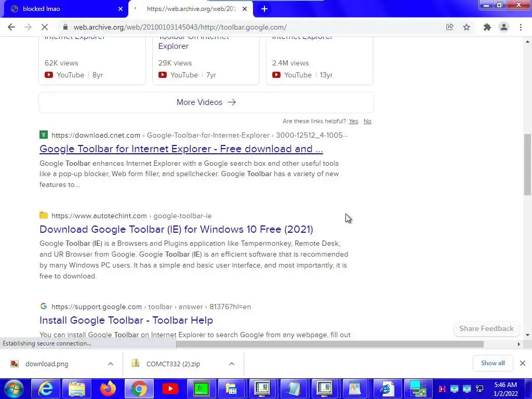Screen dimensions: 532x399
Task: Click the autotechint.com folder favicon
Action: (x=44, y=215)
